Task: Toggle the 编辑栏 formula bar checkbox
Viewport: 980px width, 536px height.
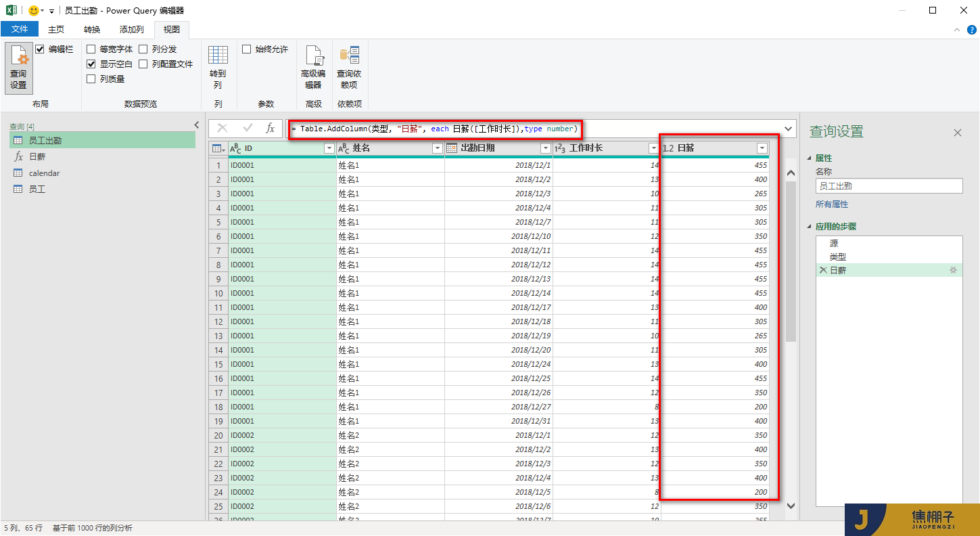Action: 40,49
